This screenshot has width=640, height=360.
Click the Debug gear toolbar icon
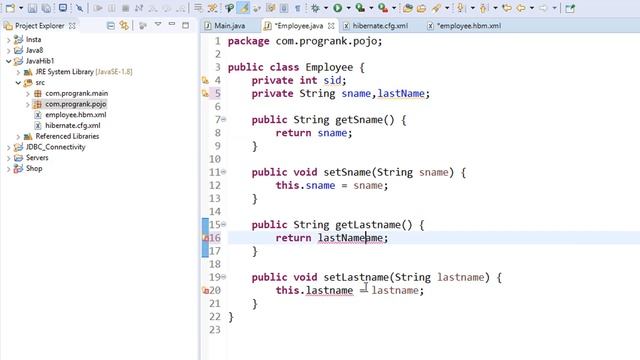[315, 8]
